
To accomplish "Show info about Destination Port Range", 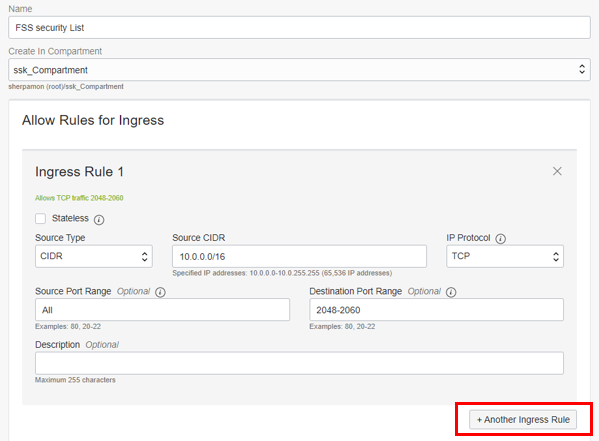I will [x=451, y=292].
